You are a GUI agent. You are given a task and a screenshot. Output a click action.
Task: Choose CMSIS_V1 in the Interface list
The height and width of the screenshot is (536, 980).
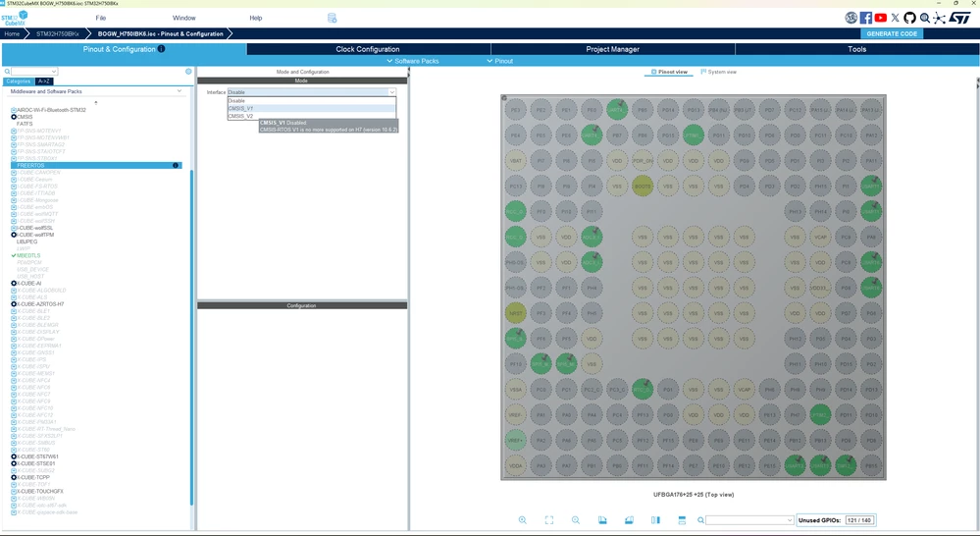point(311,108)
